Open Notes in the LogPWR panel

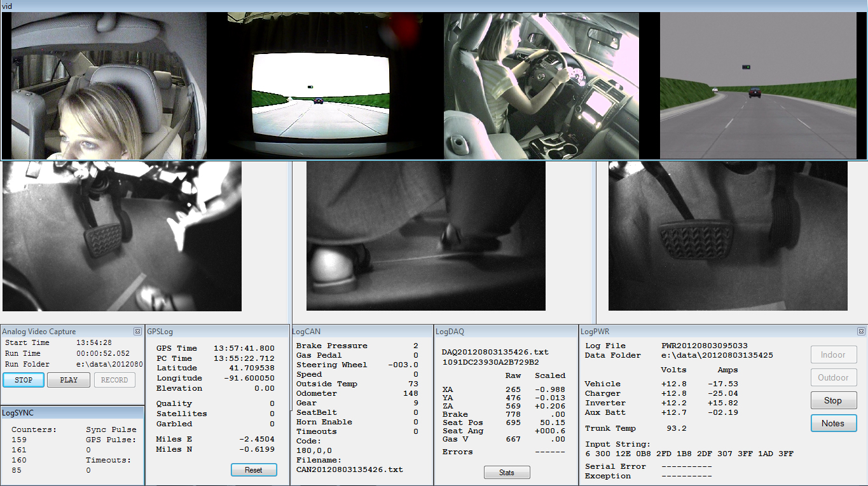click(833, 424)
